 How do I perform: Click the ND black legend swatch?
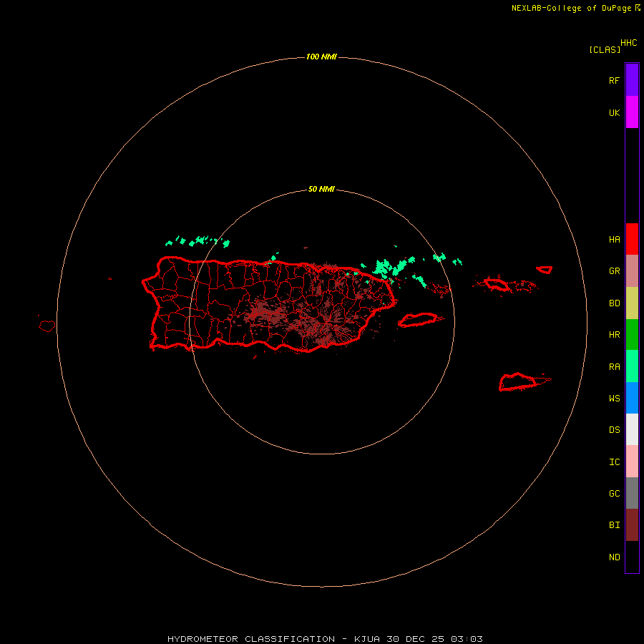click(632, 557)
